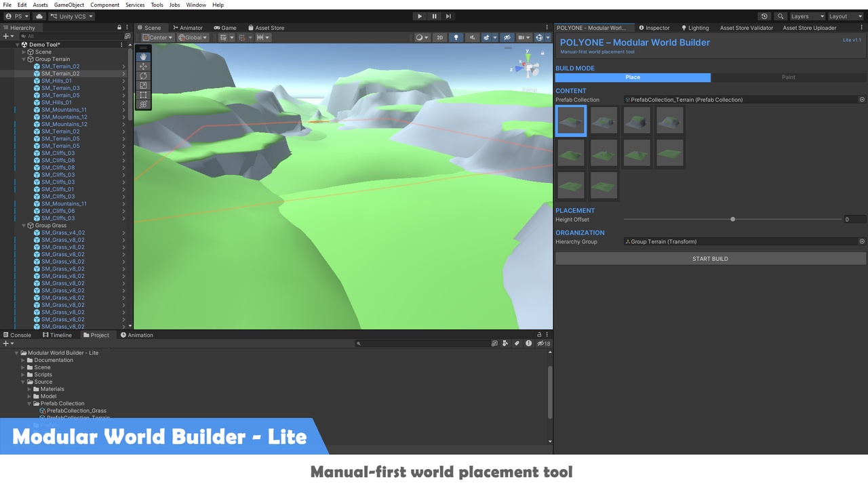868x488 pixels.
Task: Click the global search magnifier icon
Action: click(x=781, y=16)
